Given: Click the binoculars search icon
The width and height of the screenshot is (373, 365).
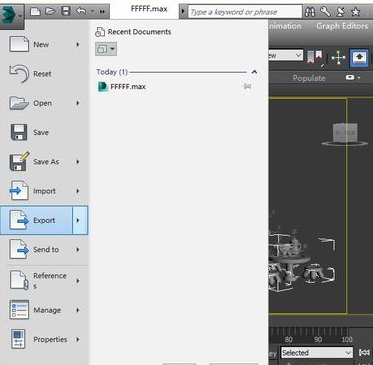Looking at the screenshot, I should 310,12.
